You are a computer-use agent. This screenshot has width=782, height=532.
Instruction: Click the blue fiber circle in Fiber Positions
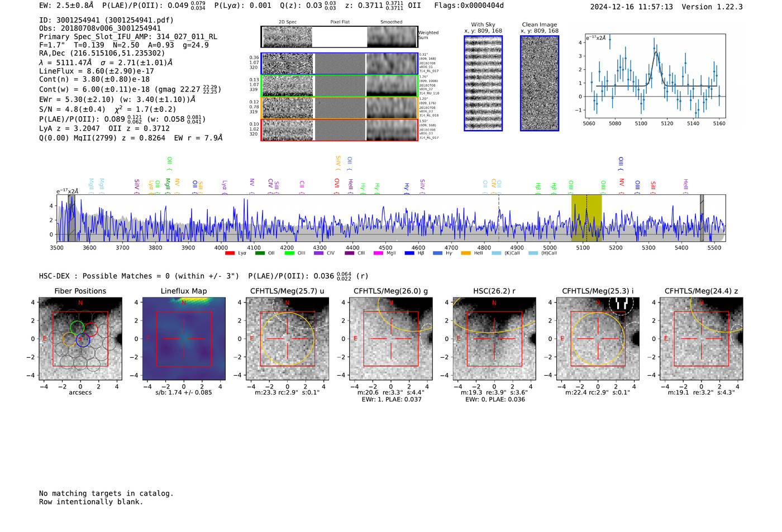pos(83,339)
